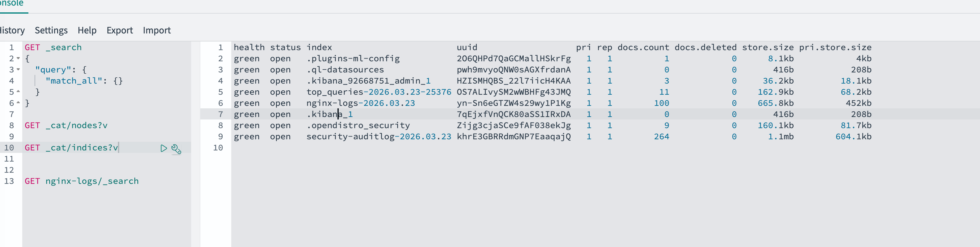
Task: Click the GET _search request line
Action: pos(53,47)
